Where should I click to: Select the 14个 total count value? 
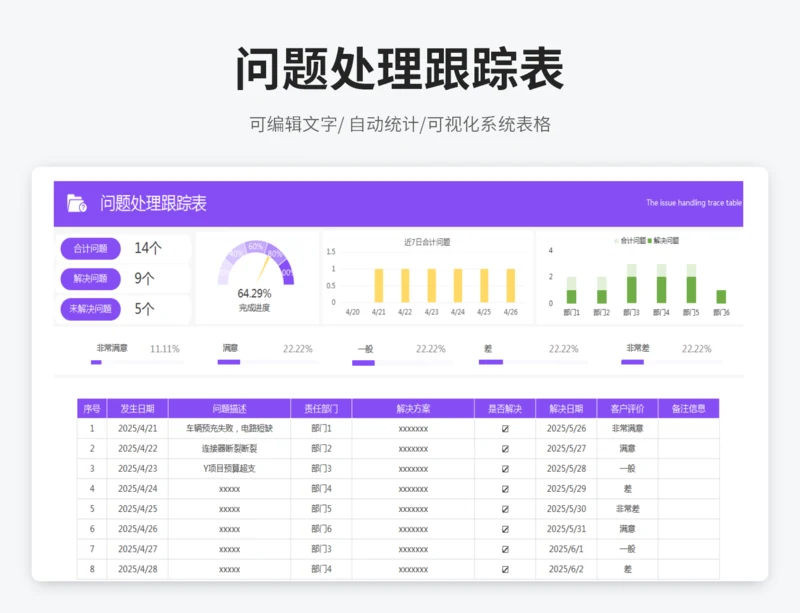tap(148, 248)
